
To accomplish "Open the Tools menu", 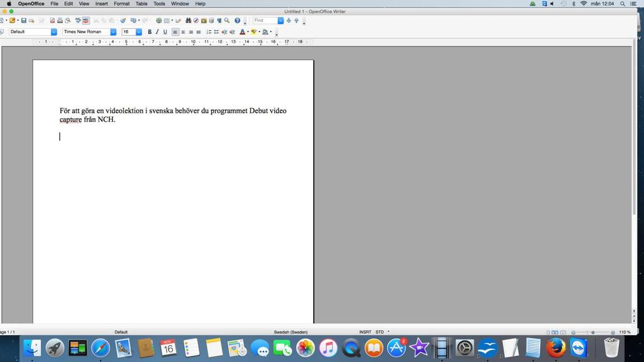I will tap(159, 4).
